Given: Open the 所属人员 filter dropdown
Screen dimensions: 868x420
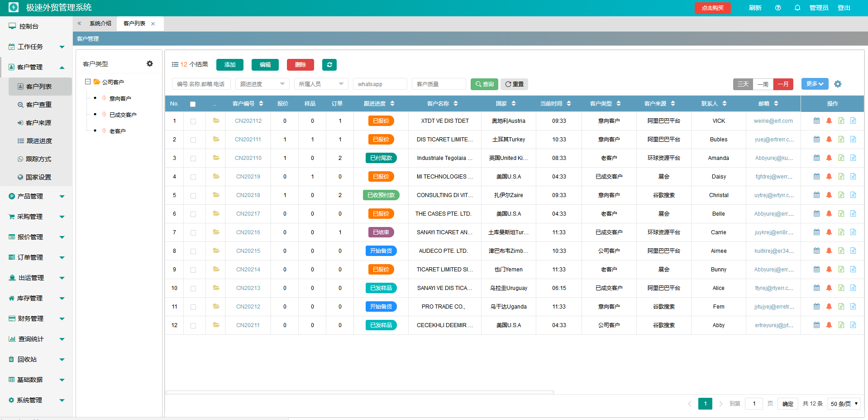Looking at the screenshot, I should click(321, 84).
